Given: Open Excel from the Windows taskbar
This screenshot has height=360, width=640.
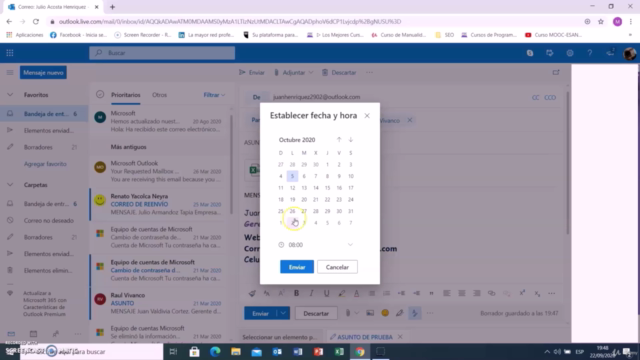Looking at the screenshot, I should tap(339, 351).
